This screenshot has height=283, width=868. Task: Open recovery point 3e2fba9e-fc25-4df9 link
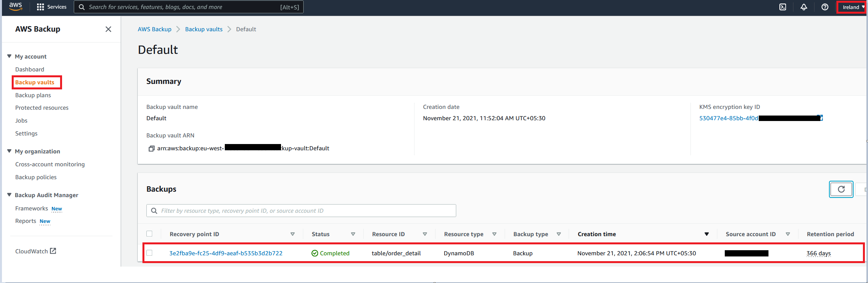[226, 253]
